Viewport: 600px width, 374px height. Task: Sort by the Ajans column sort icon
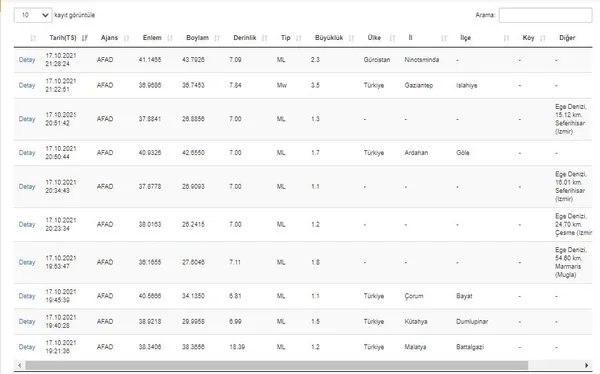pos(126,38)
